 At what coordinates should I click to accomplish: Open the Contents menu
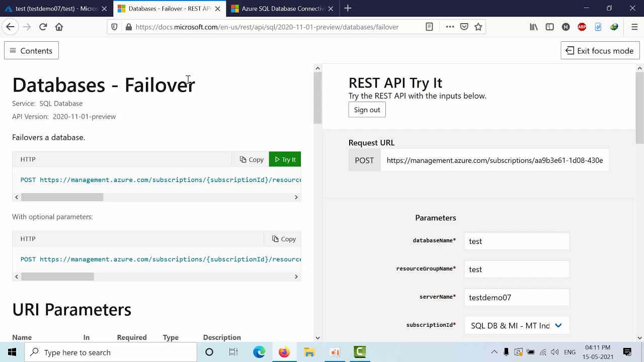[x=31, y=51]
